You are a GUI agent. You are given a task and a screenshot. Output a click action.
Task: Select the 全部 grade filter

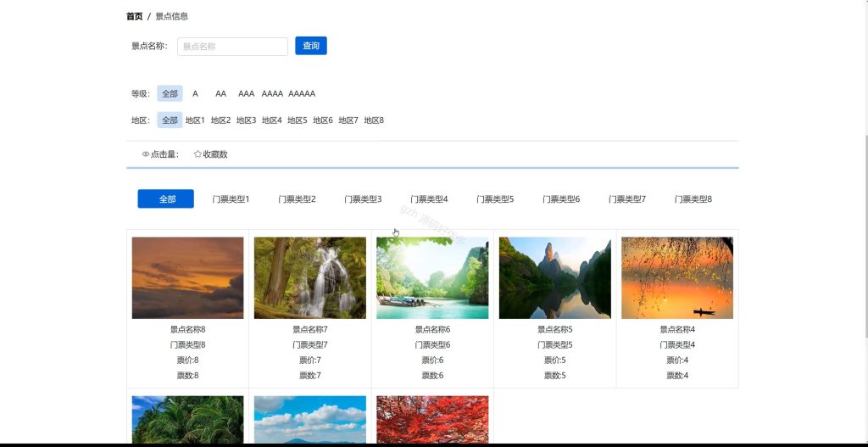pos(170,93)
